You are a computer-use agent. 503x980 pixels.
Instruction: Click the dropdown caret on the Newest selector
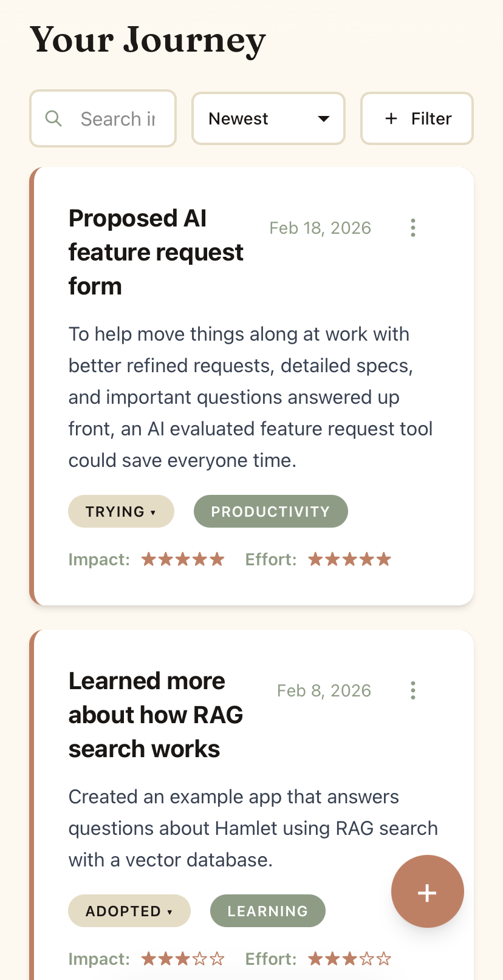(x=323, y=118)
